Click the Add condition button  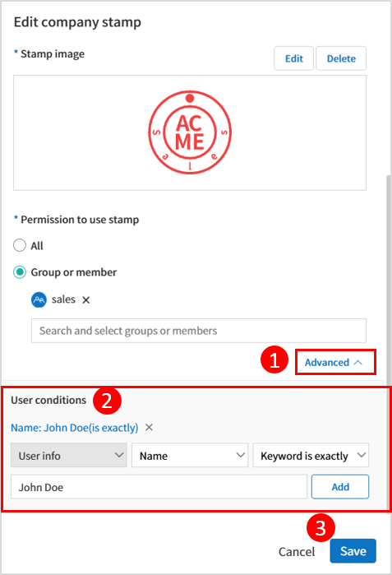pos(340,487)
